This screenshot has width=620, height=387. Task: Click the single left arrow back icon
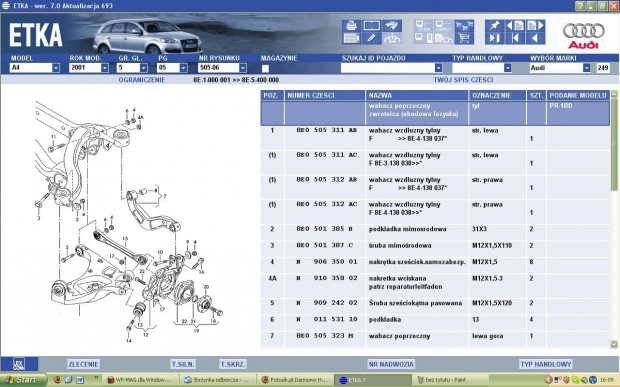click(x=535, y=38)
